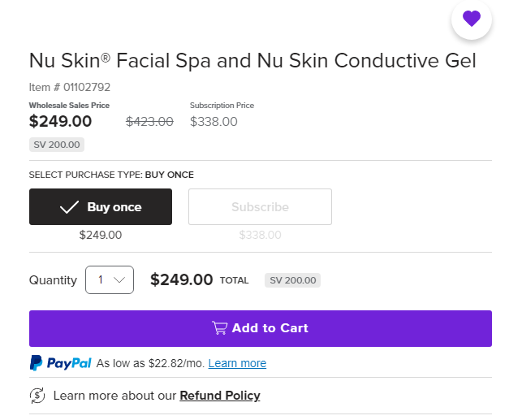Click the PayPal logo
The width and height of the screenshot is (522, 420).
pos(60,362)
